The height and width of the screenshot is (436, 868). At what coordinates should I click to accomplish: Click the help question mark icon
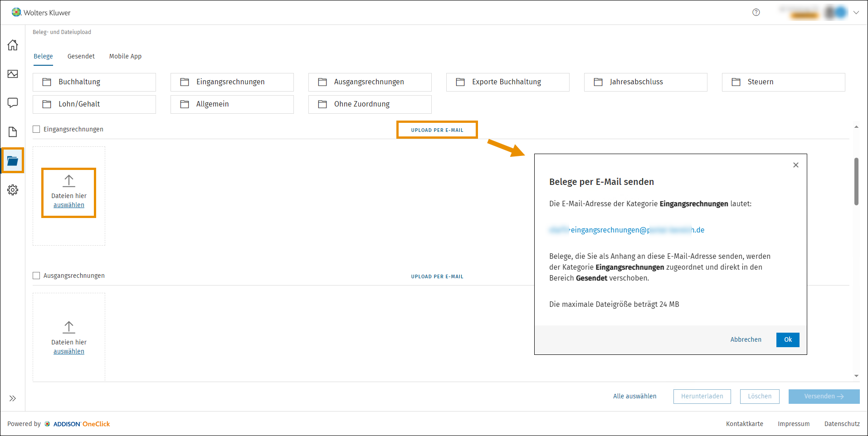[756, 12]
